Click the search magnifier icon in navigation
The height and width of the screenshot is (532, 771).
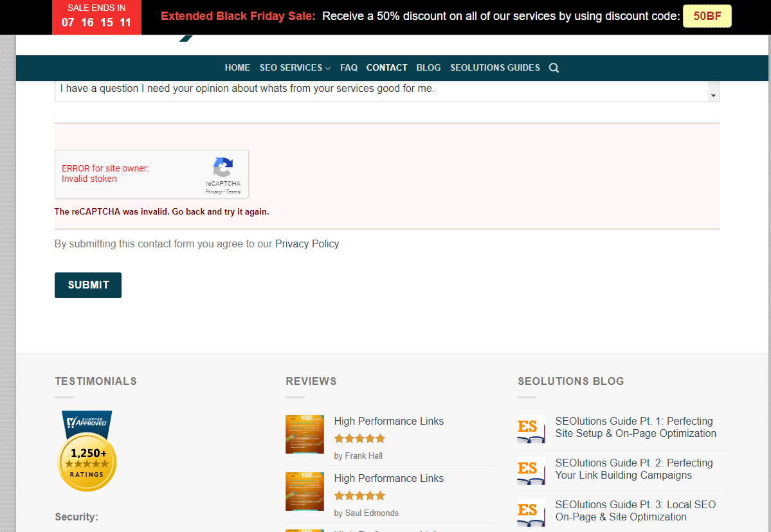point(554,68)
